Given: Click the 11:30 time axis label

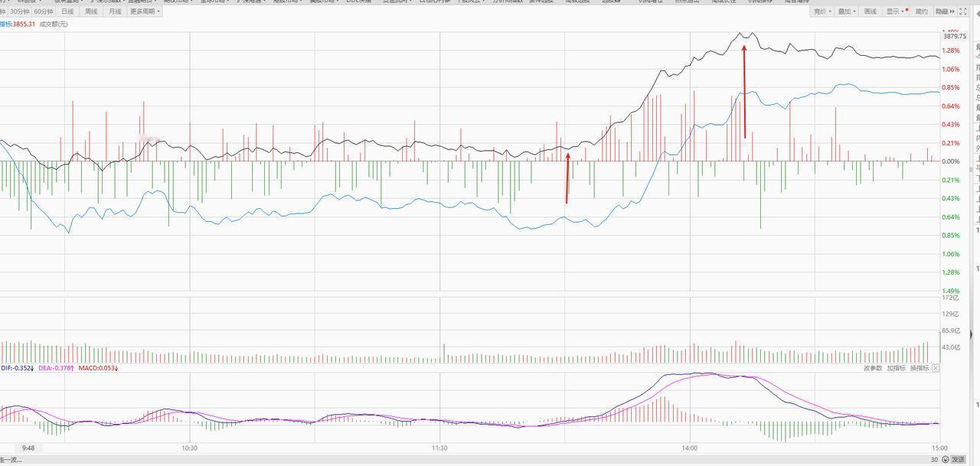Looking at the screenshot, I should click(x=439, y=448).
